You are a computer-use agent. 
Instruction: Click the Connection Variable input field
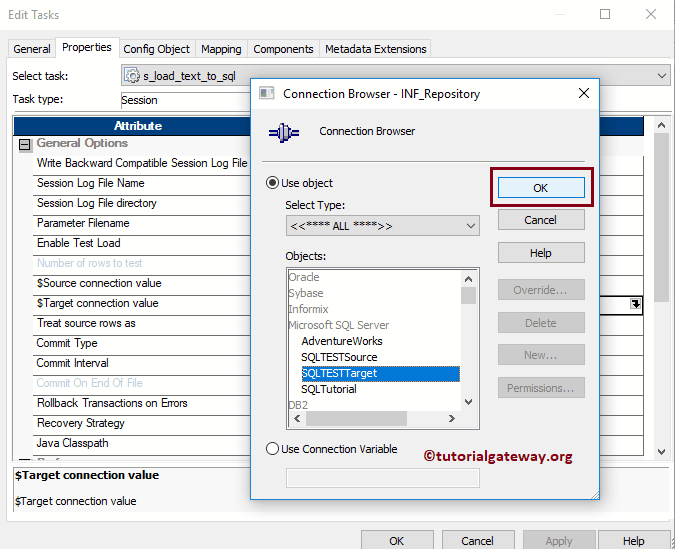coord(383,478)
